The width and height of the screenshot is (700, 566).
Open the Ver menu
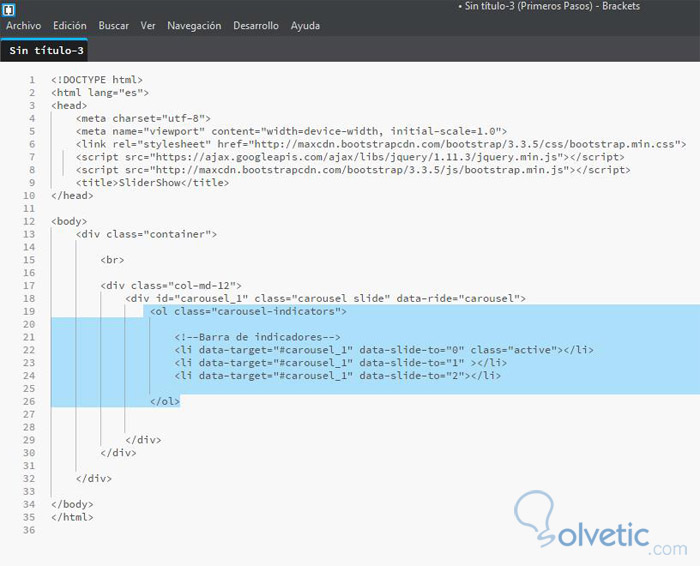148,26
